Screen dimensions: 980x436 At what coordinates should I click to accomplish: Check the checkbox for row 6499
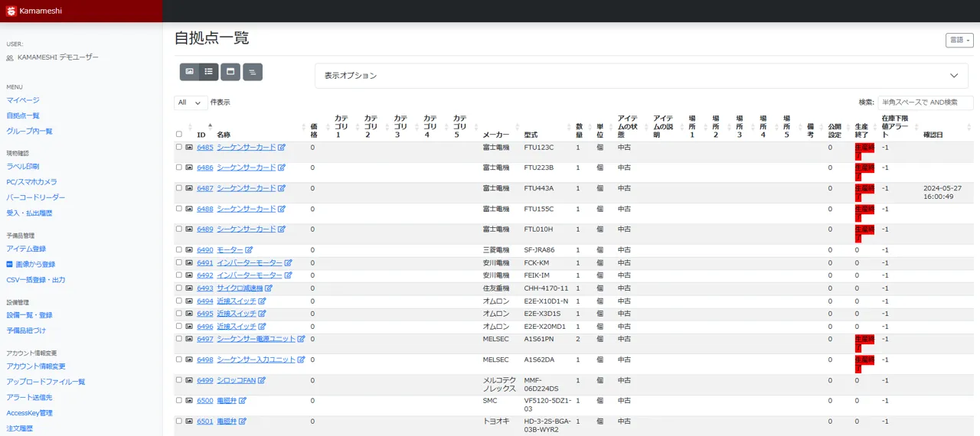[x=179, y=380]
